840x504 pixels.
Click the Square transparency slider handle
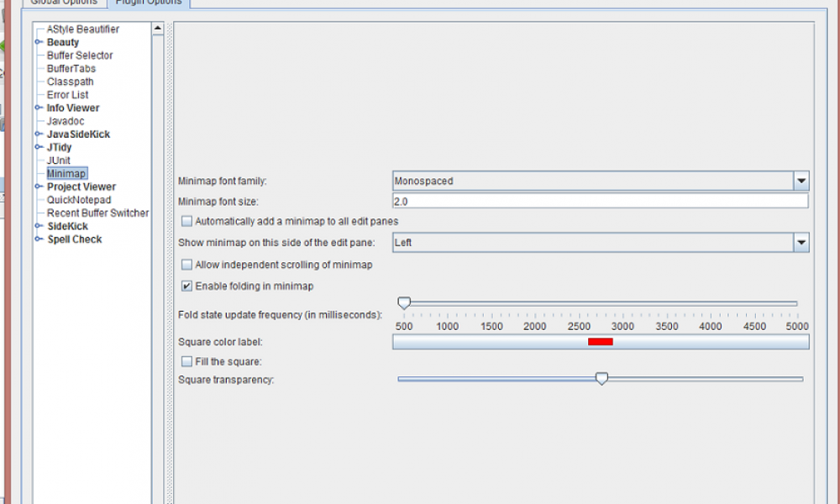tap(601, 379)
